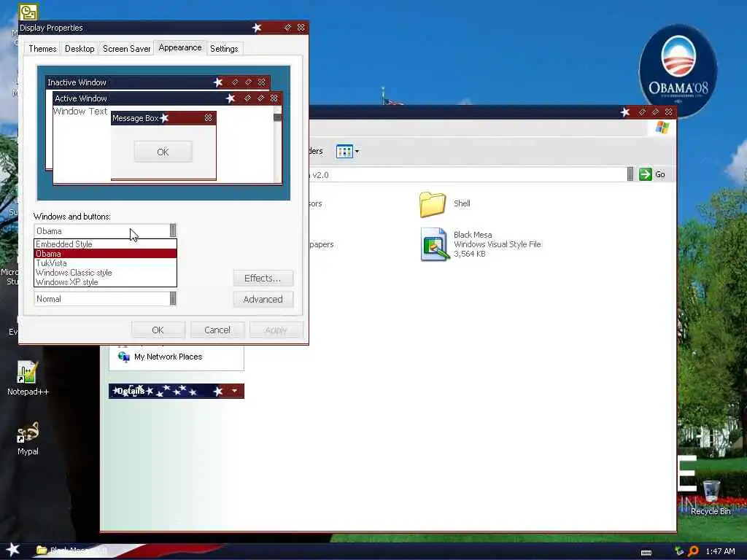Screen dimensions: 747x560
Task: Choose Embedded Style from the style list
Action: (105, 244)
